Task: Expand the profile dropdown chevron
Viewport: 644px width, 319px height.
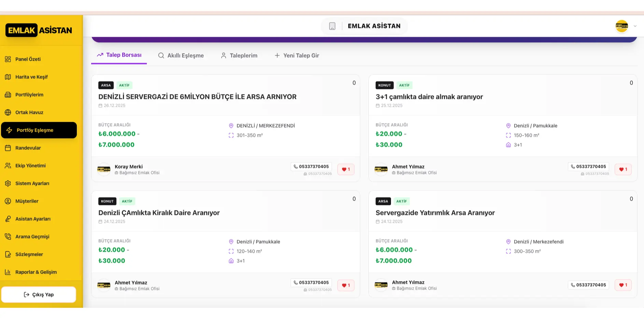Action: [635, 26]
